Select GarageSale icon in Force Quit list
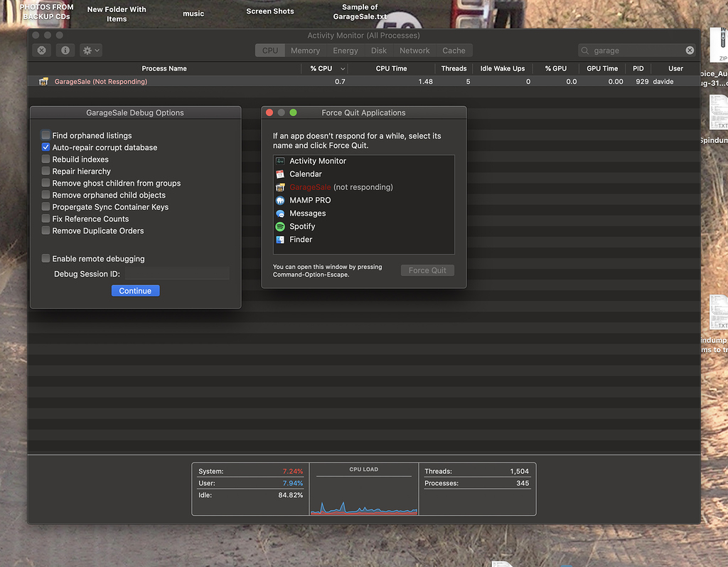This screenshot has height=567, width=728. coord(280,187)
